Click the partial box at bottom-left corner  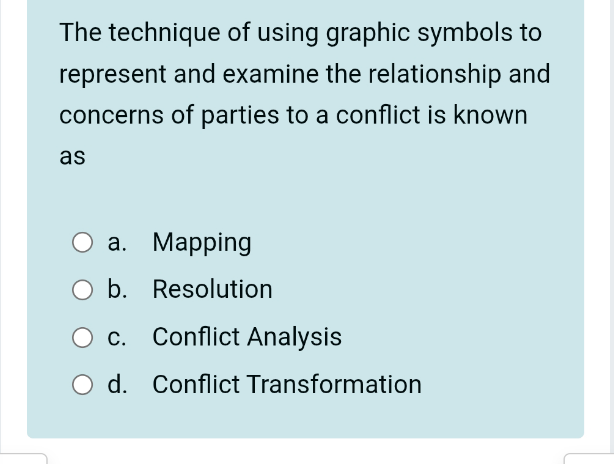tap(23, 459)
